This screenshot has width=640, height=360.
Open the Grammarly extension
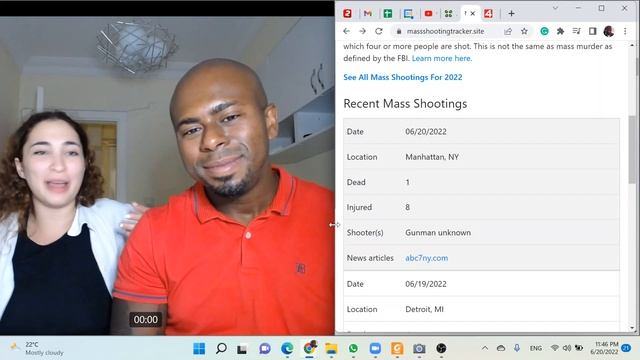(544, 31)
